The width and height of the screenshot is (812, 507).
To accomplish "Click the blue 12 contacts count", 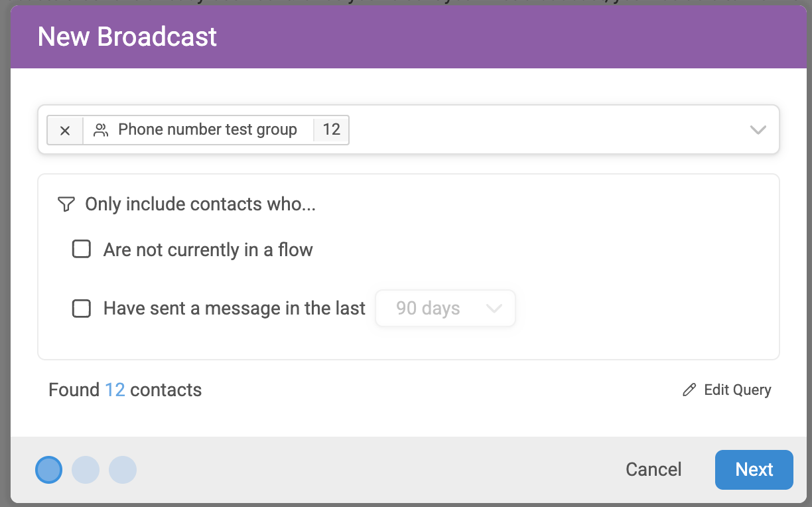I will click(x=115, y=390).
